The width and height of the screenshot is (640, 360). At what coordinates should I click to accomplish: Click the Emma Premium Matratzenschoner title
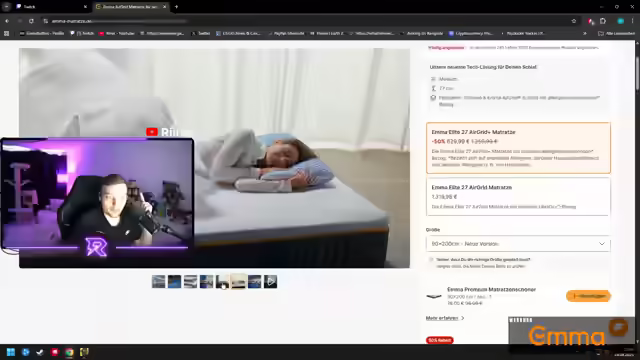pos(491,289)
